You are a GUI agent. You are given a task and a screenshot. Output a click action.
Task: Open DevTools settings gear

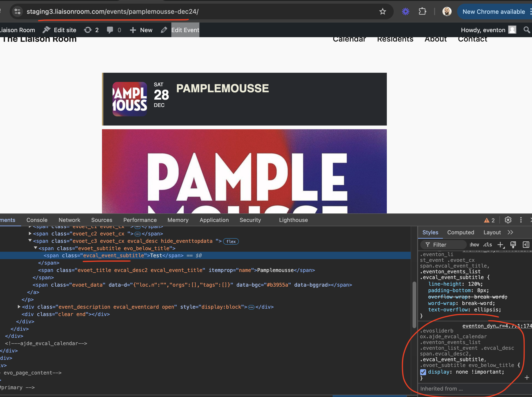click(508, 220)
